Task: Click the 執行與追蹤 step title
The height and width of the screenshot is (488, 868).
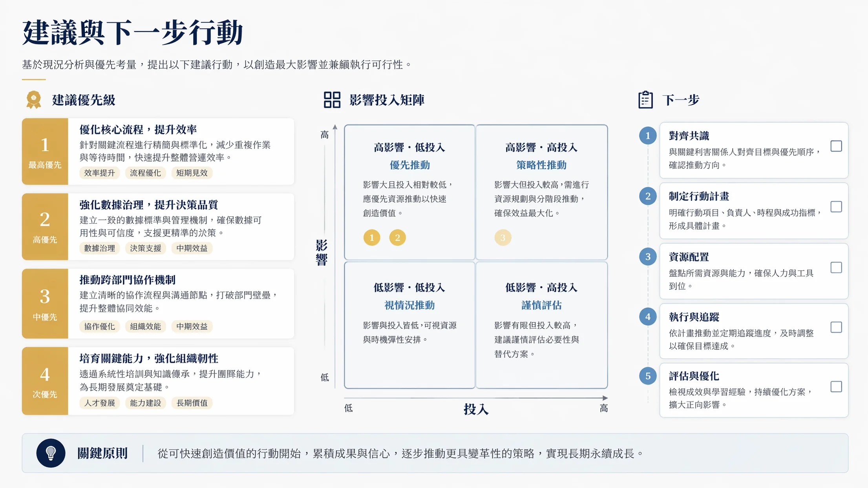Action: point(694,317)
